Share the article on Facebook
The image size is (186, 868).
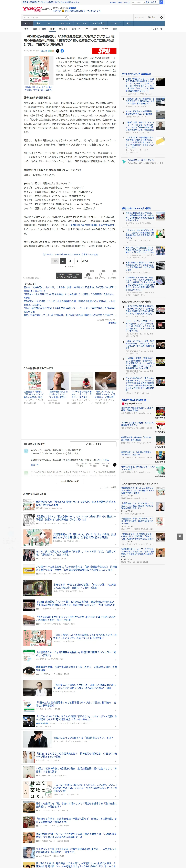coord(62,51)
